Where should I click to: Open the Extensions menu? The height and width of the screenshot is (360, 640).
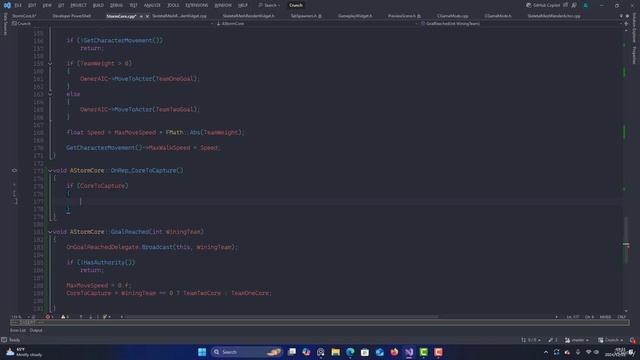coord(197,5)
